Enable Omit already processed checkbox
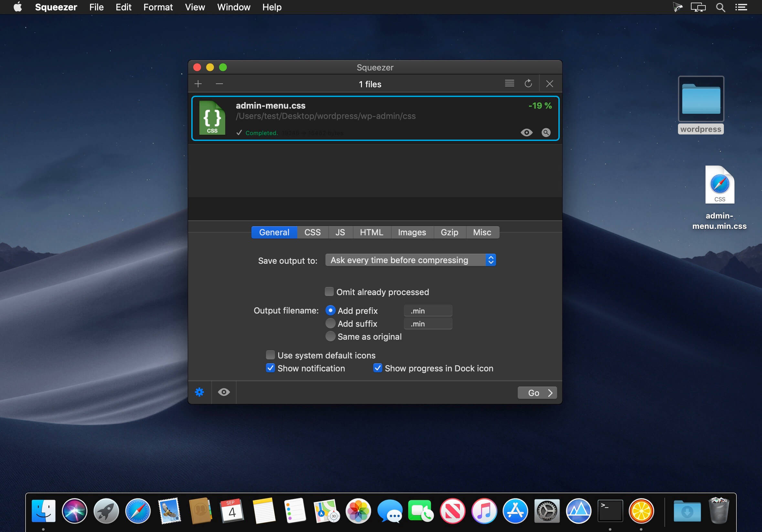Viewport: 762px width, 532px height. pos(329,292)
